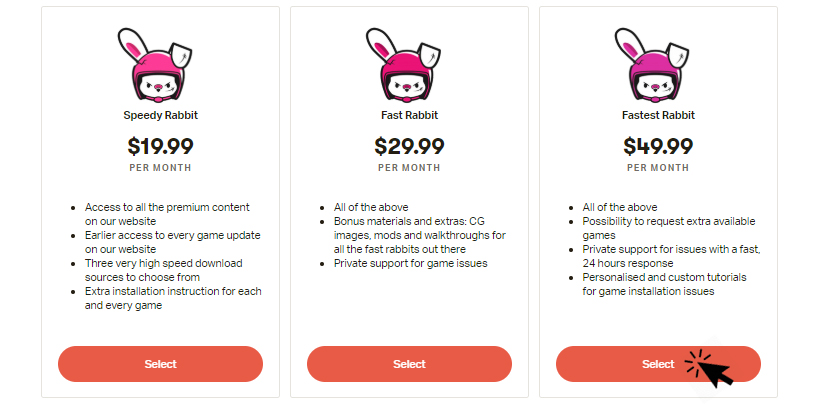Select the $49.99 Fastest Rabbit plan
Image resolution: width=817 pixels, height=404 pixels.
[640, 364]
